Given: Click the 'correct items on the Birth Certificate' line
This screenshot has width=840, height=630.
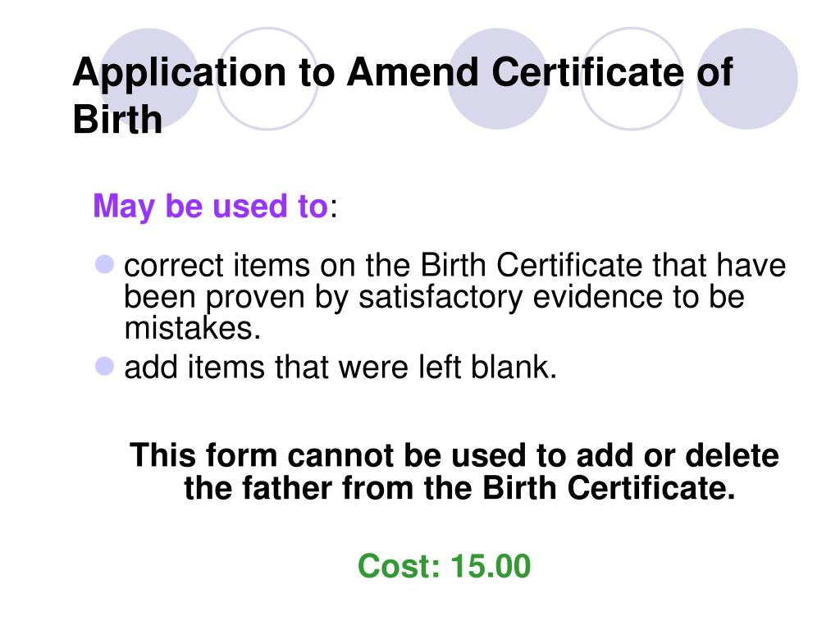Looking at the screenshot, I should [x=454, y=265].
